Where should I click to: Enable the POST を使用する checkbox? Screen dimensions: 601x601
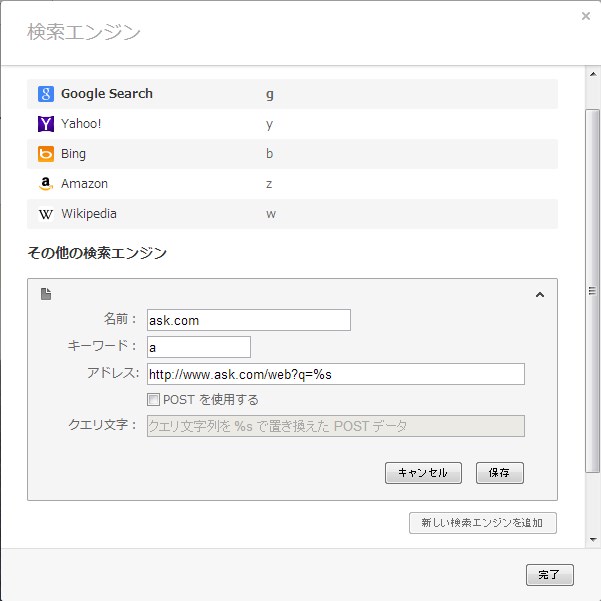click(x=153, y=399)
